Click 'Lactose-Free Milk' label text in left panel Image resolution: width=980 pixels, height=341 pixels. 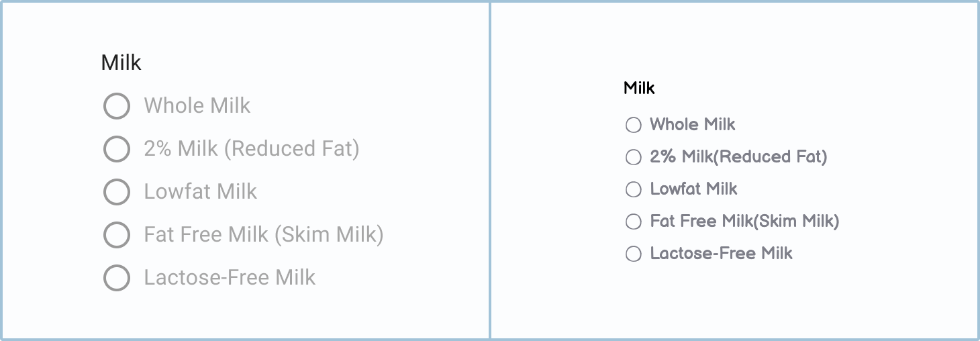point(230,278)
